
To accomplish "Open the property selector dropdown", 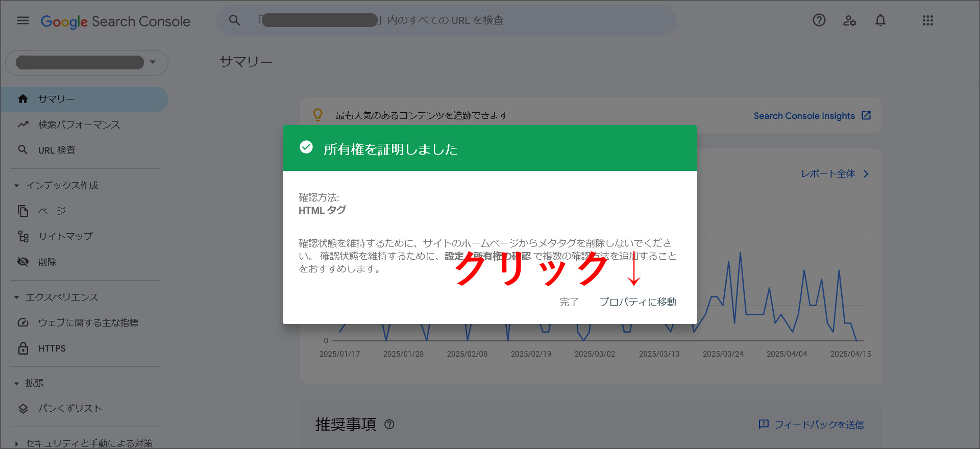I will (87, 62).
